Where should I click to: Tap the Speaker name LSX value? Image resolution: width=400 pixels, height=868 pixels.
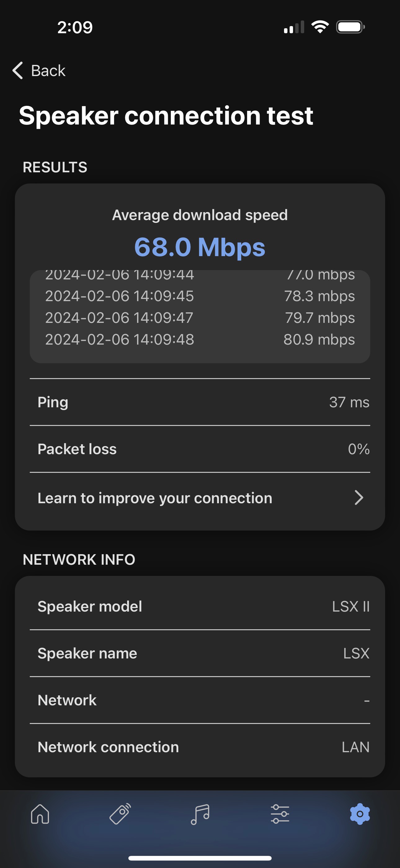click(356, 653)
